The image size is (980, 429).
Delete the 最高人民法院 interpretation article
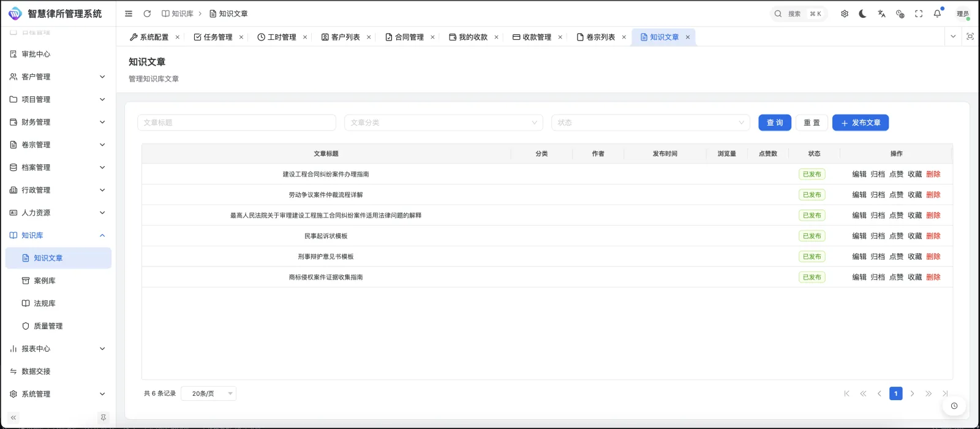tap(933, 215)
